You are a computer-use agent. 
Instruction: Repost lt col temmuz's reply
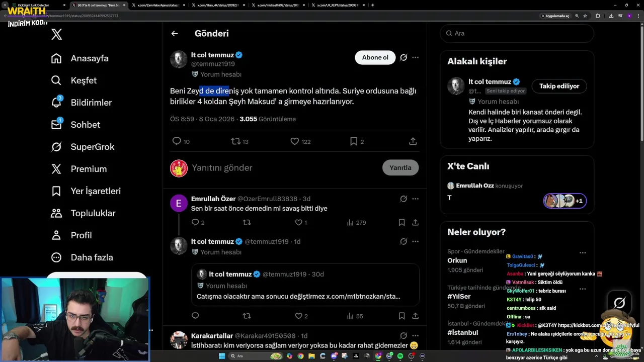coord(247,316)
